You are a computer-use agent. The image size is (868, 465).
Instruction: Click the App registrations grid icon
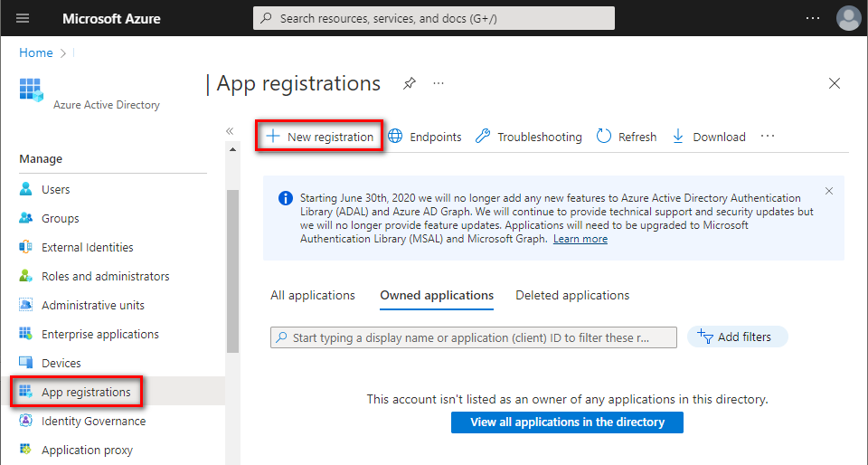tap(25, 392)
